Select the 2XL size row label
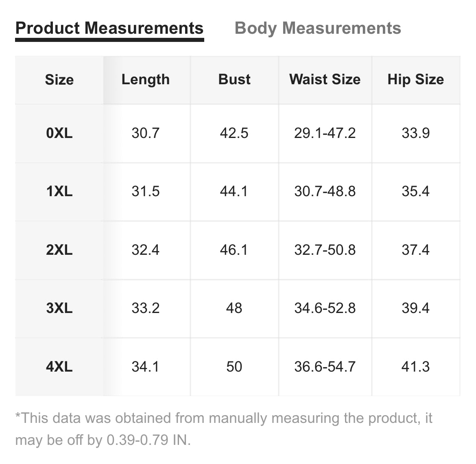 [x=59, y=250]
